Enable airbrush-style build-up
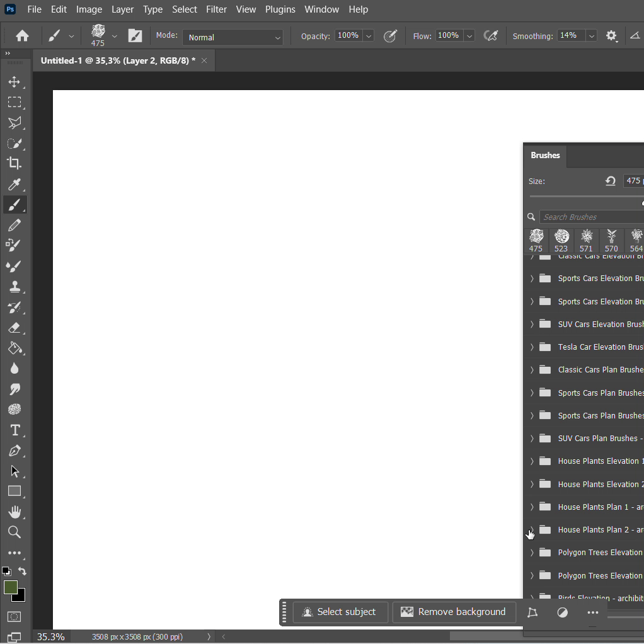This screenshot has width=644, height=644. (491, 36)
